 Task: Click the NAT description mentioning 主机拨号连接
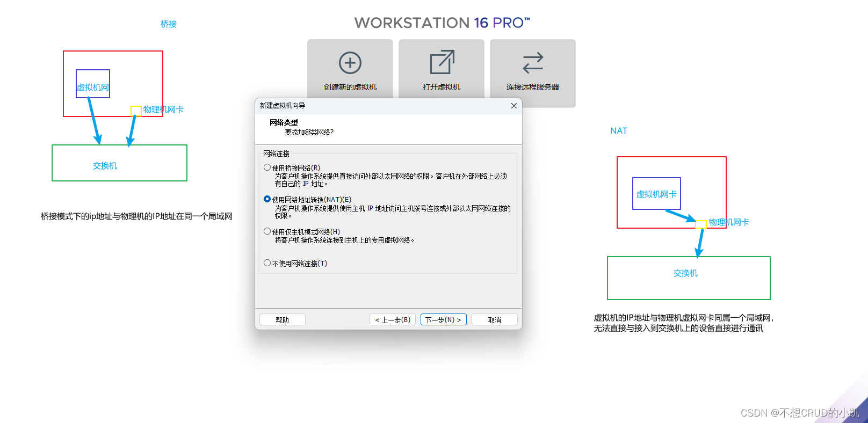[393, 212]
